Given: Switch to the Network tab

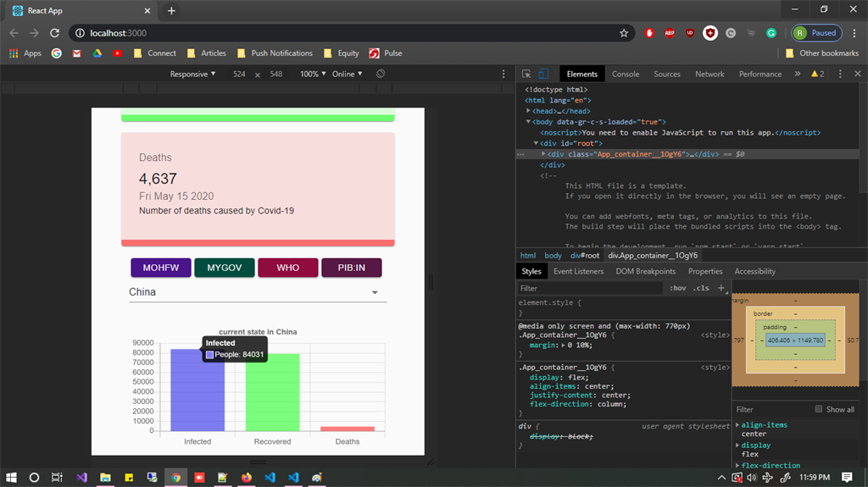Looking at the screenshot, I should point(709,74).
